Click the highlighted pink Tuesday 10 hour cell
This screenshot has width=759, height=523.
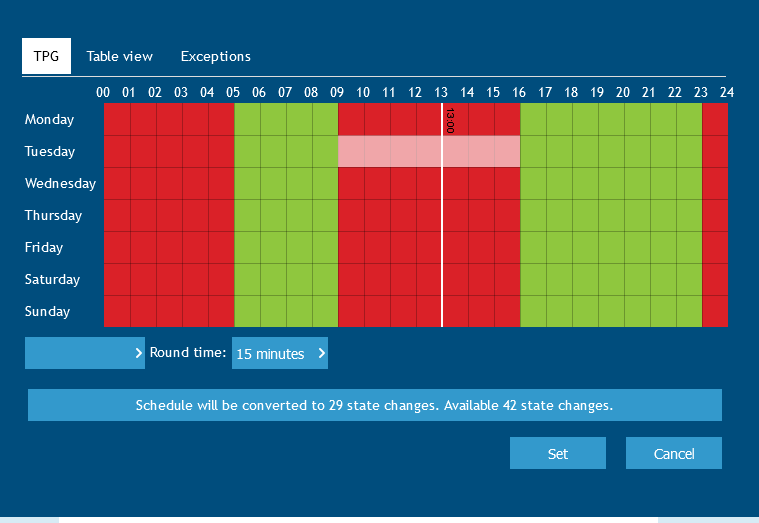[377, 152]
